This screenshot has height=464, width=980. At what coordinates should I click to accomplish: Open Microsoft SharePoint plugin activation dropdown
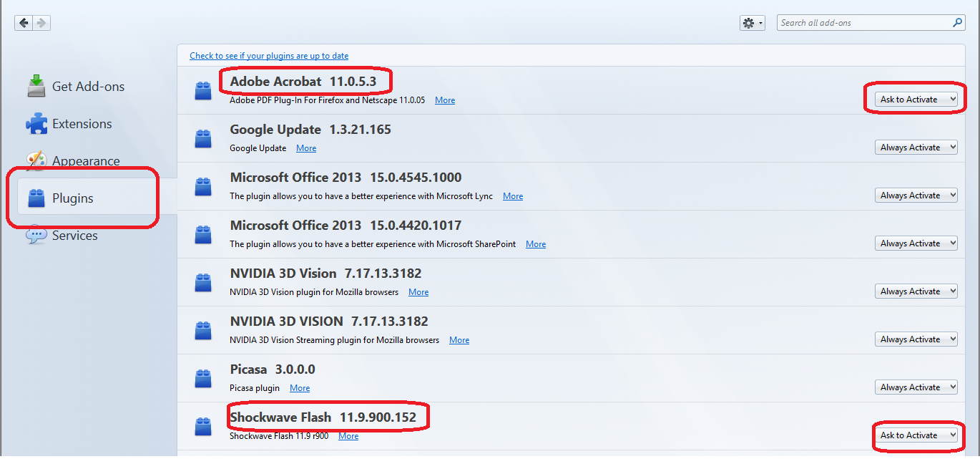click(x=916, y=243)
